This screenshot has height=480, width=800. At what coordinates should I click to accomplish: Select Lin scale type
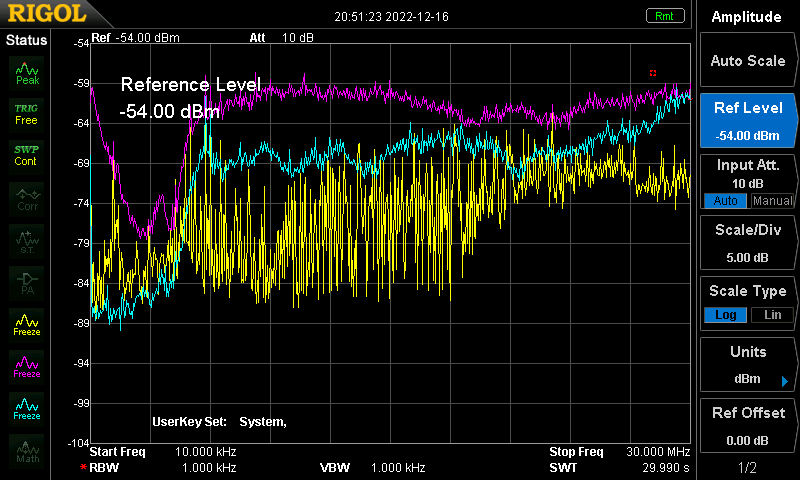[772, 315]
